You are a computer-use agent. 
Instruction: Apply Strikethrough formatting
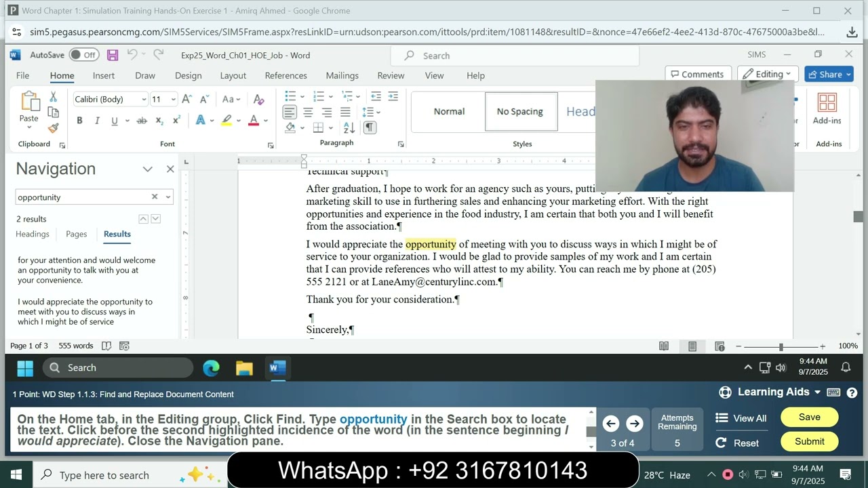click(x=142, y=121)
